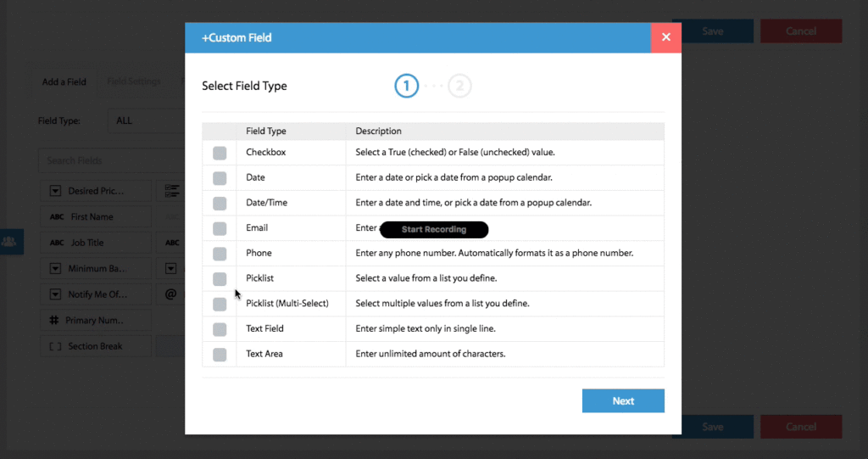This screenshot has width=868, height=459.
Task: Click the bottom Save button behind dialog
Action: (712, 427)
